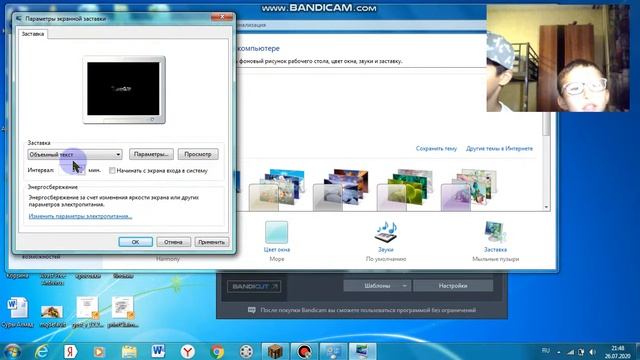The width and height of the screenshot is (640, 360).
Task: Switch to Minecraft in the taskbar
Action: pyautogui.click(x=275, y=351)
